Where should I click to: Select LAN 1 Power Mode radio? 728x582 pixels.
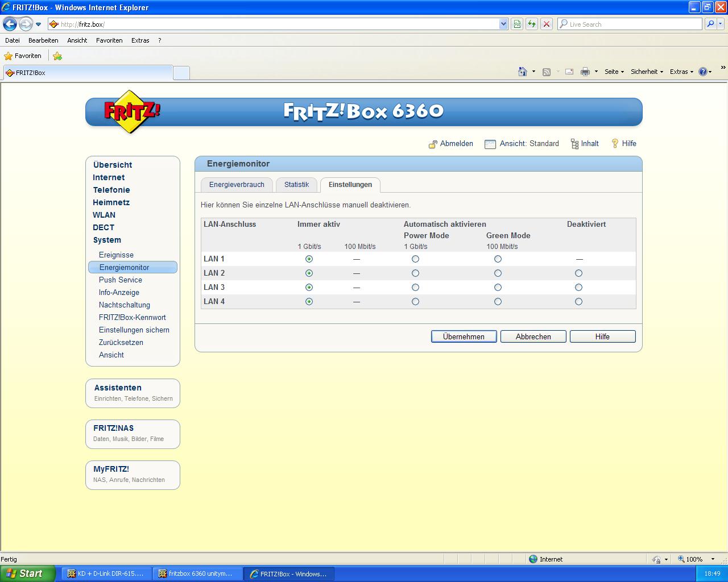click(415, 259)
